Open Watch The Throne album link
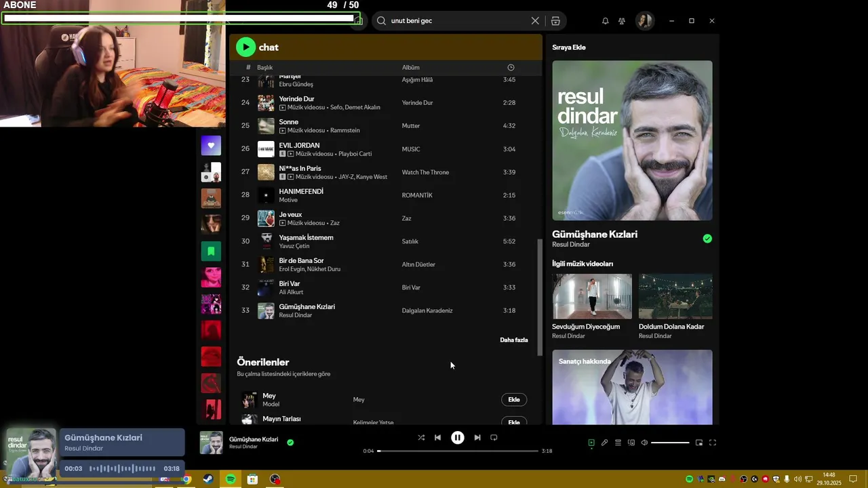 coord(425,172)
